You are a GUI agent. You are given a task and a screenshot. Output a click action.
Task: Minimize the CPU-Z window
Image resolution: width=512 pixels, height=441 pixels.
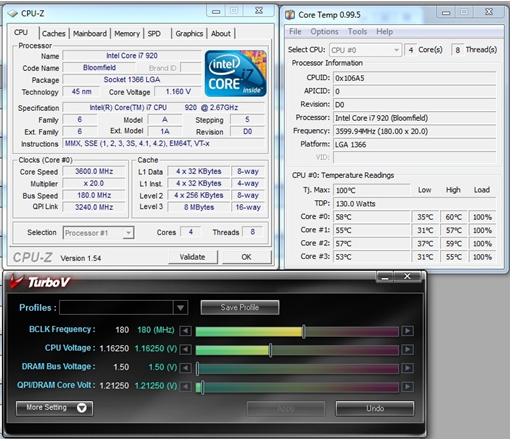pos(216,12)
